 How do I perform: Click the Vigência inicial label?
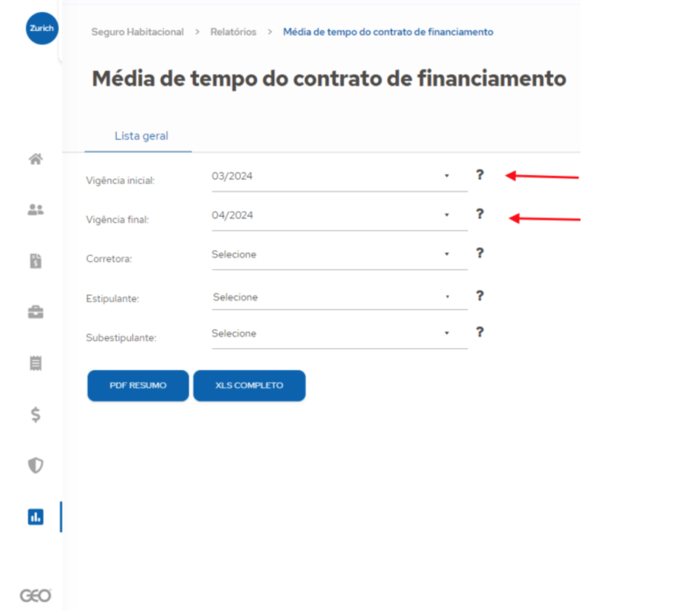tap(121, 180)
